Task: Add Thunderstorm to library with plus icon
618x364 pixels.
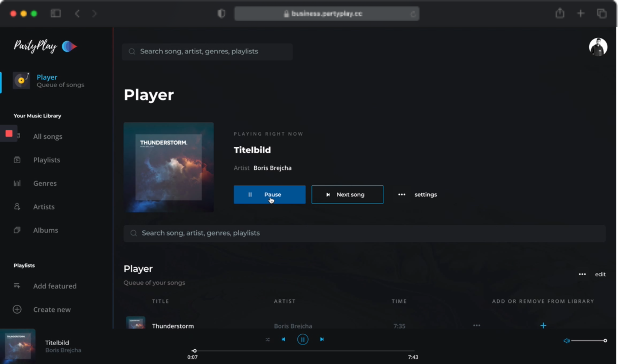Action: click(x=543, y=326)
